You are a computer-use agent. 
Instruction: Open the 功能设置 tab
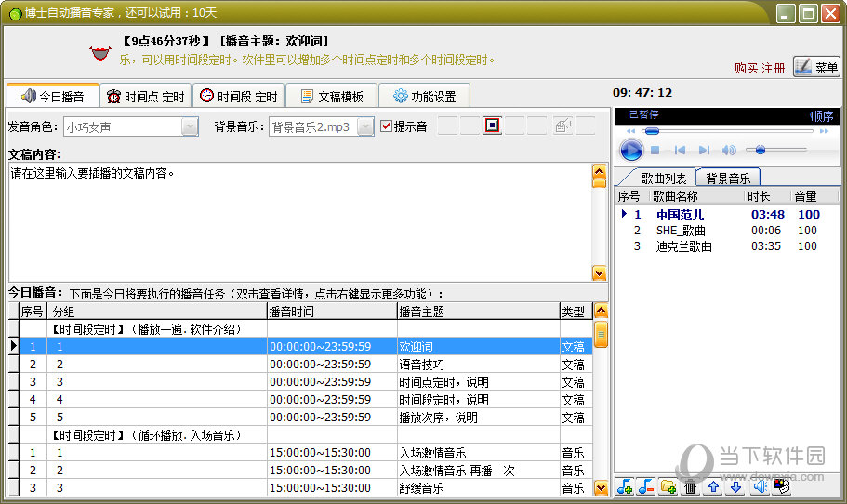[x=424, y=96]
